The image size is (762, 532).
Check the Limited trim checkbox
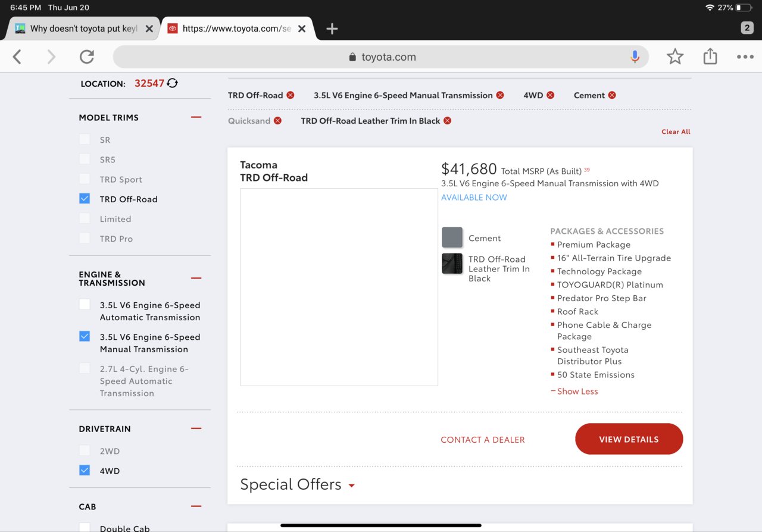pos(85,218)
